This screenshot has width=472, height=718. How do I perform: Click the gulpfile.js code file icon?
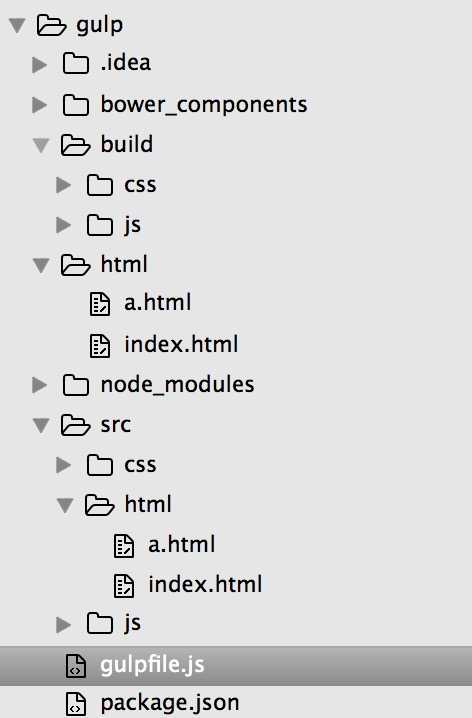[76, 665]
